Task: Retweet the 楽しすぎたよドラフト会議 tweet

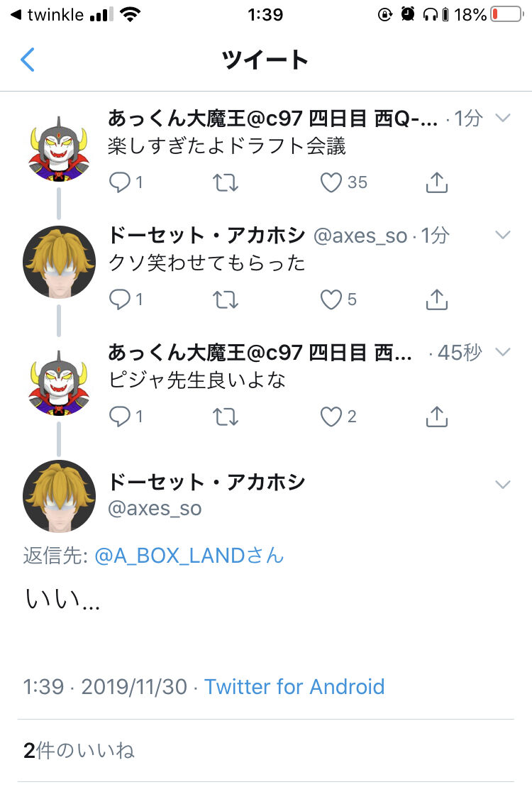Action: pos(226,182)
